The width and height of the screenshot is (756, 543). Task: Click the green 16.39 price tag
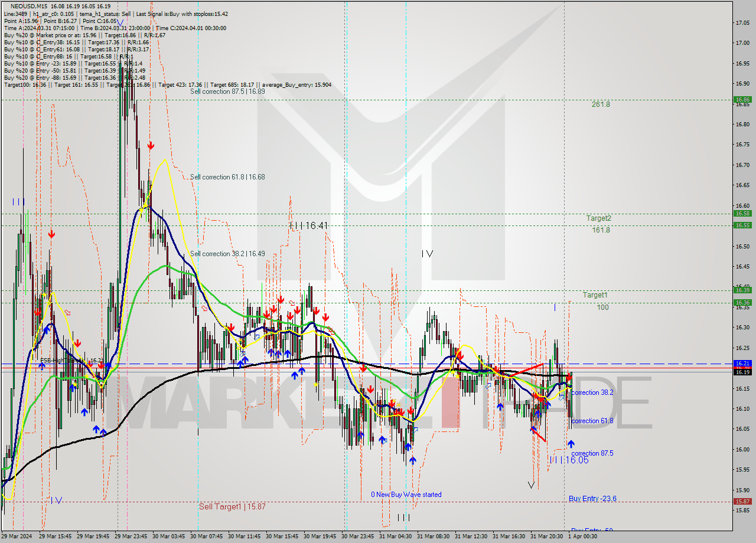point(742,290)
